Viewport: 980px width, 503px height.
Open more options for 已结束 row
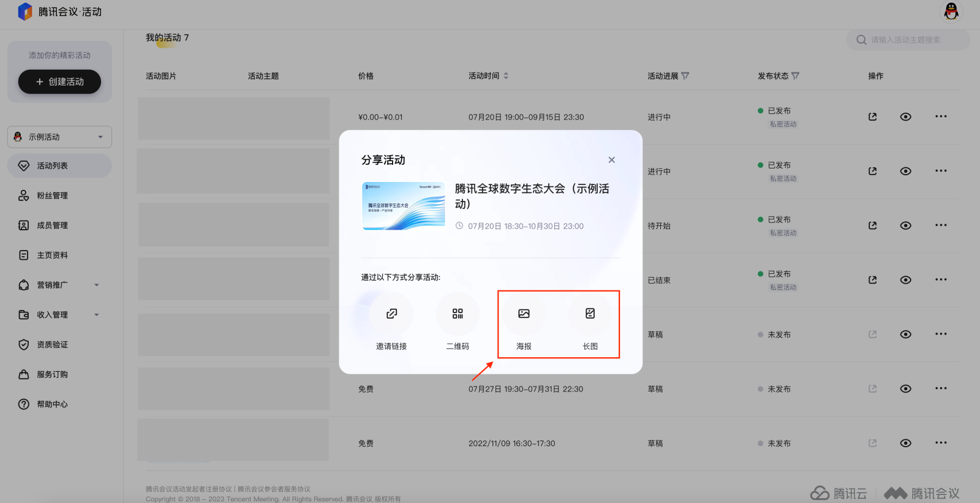(x=941, y=280)
